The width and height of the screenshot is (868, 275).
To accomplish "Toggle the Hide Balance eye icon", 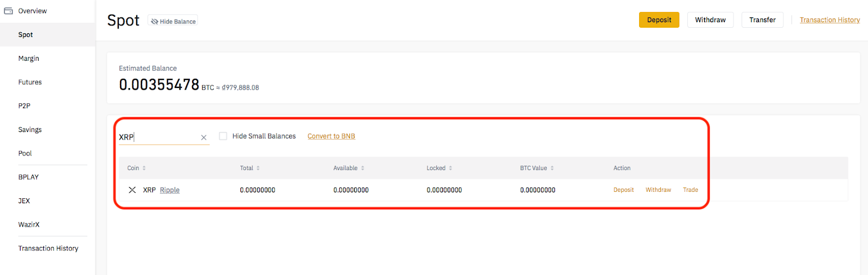I will pos(155,22).
